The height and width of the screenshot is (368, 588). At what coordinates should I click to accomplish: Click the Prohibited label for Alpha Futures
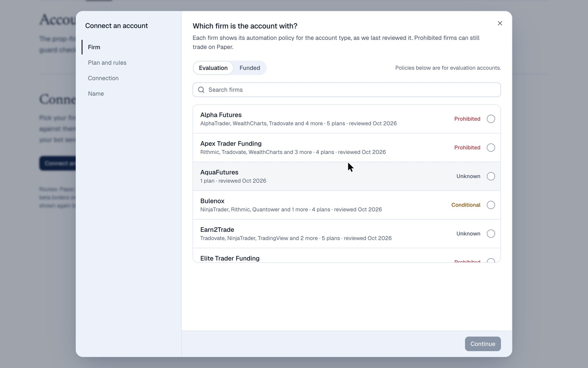(467, 119)
